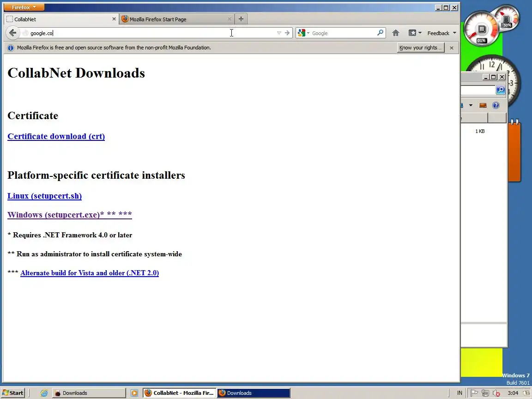The image size is (532, 399).
Task: Go to the home page icon
Action: [x=396, y=33]
